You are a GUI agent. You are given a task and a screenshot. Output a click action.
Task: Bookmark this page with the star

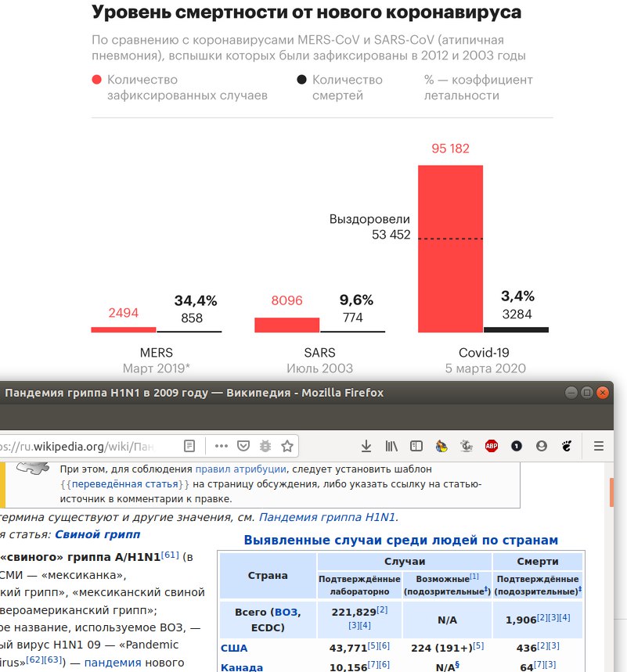[287, 446]
